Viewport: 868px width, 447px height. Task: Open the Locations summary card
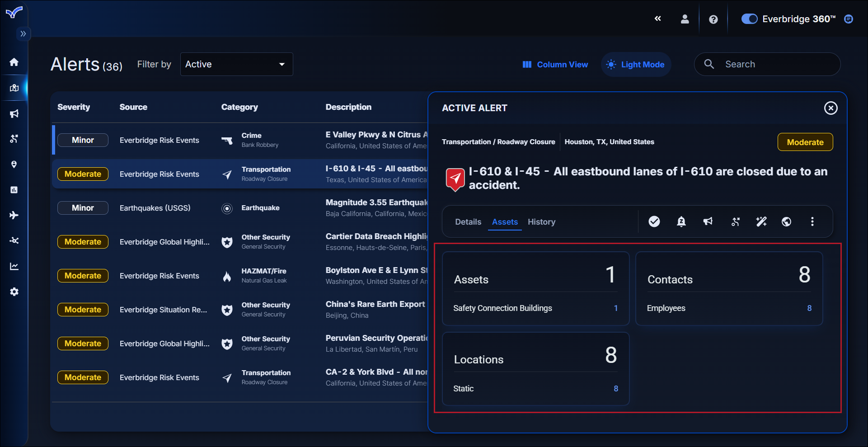(536, 369)
